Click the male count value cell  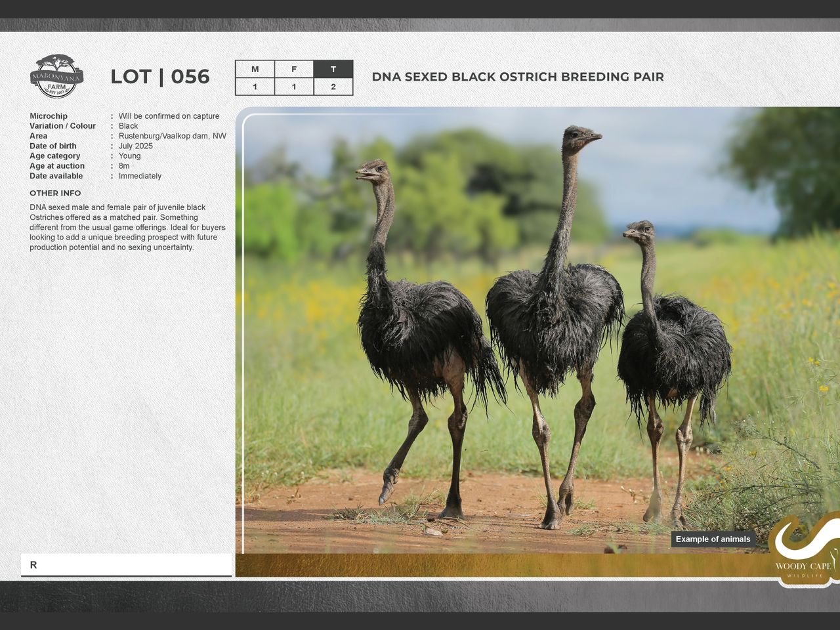[255, 87]
